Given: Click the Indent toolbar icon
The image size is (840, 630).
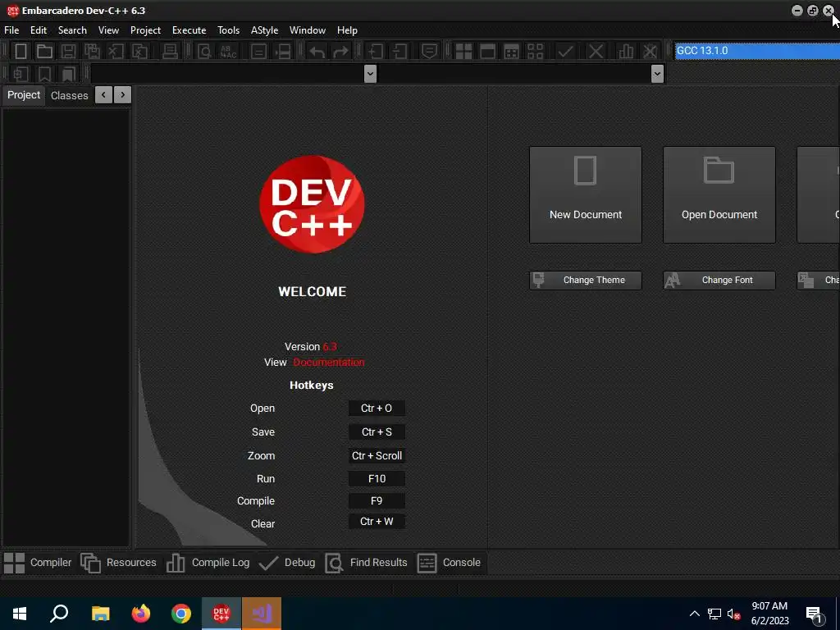Looking at the screenshot, I should 375,52.
